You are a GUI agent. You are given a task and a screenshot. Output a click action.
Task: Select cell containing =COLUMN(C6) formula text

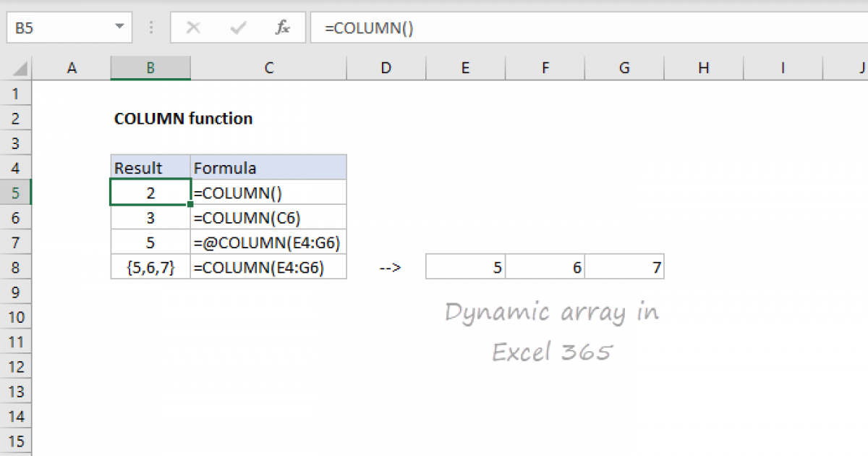pyautogui.click(x=268, y=218)
